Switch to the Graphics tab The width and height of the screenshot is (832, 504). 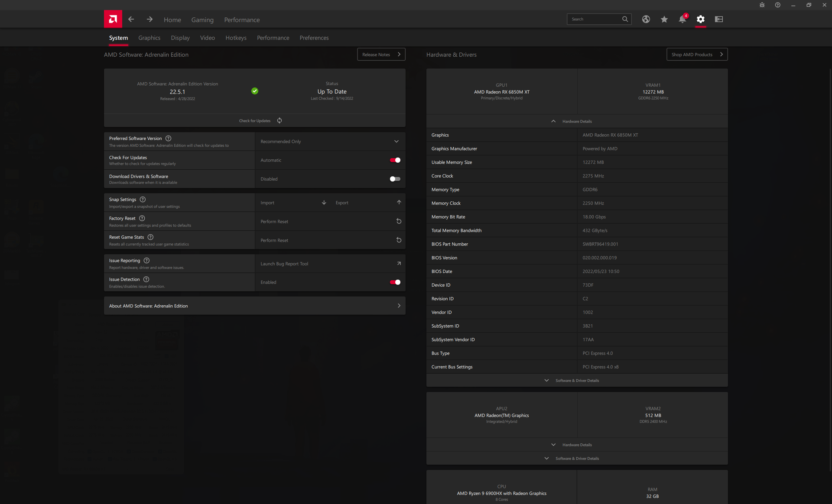coord(149,38)
